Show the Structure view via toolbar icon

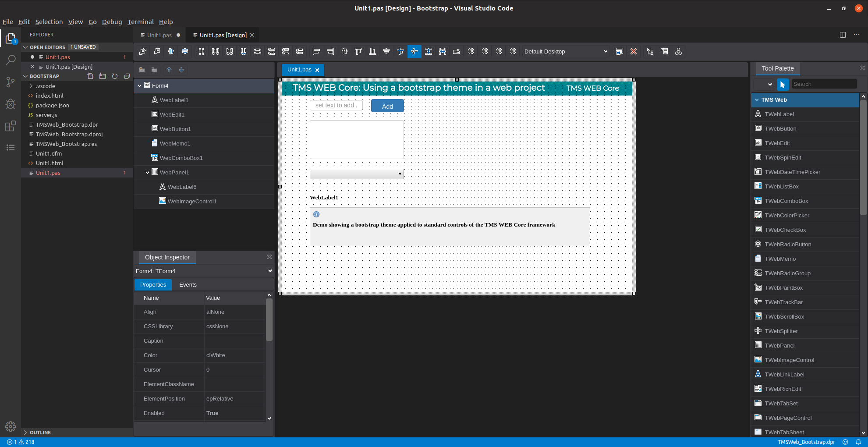(650, 51)
